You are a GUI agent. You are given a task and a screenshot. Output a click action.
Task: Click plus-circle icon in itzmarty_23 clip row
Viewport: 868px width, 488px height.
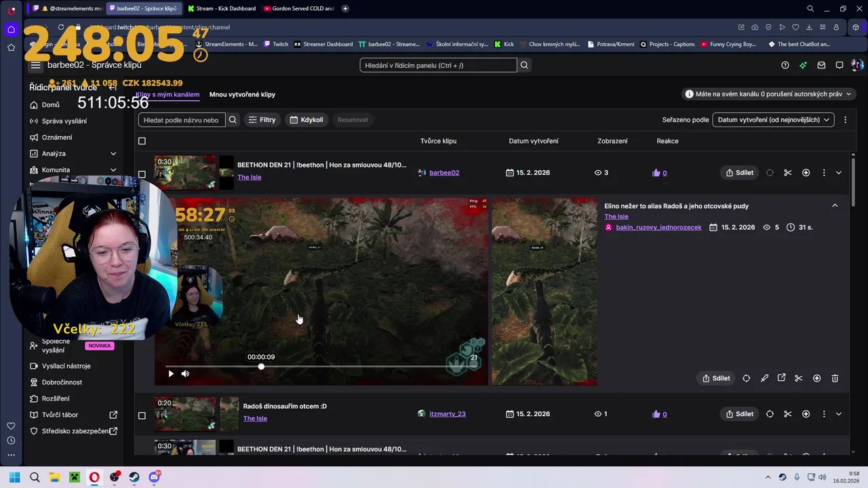pyautogui.click(x=806, y=414)
